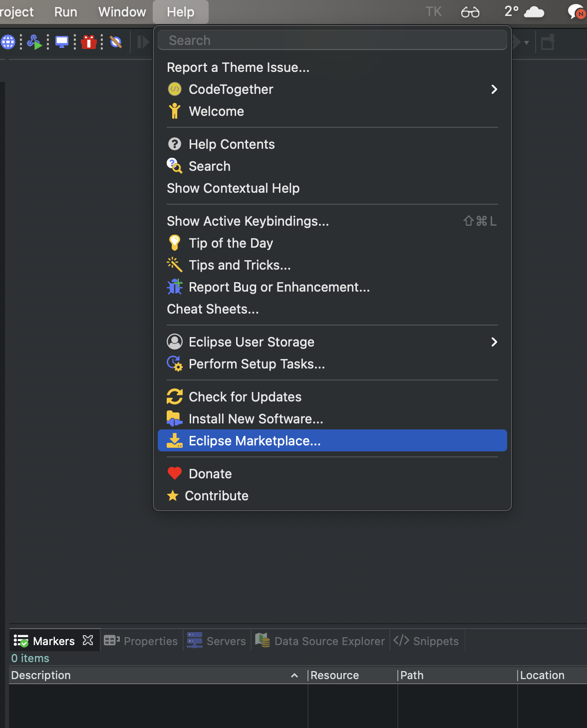
Task: Click the Eclipse User Storage avatar icon
Action: [175, 342]
